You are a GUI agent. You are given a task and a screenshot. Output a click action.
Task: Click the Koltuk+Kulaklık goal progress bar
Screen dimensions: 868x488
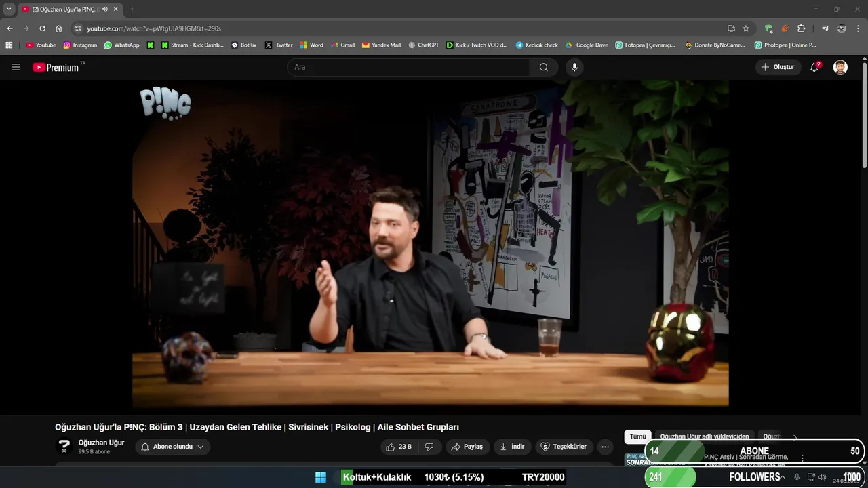pyautogui.click(x=453, y=477)
